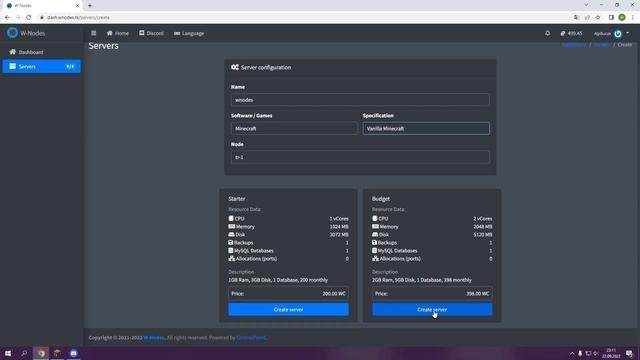640x360 pixels.
Task: Click the Budget plan Allocations icon
Action: point(375,258)
